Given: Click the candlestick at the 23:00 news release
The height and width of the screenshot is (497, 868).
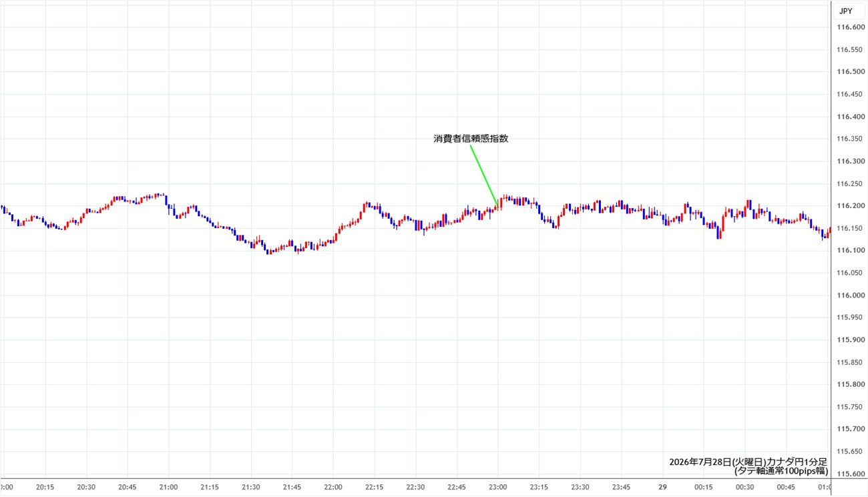Looking at the screenshot, I should point(499,203).
